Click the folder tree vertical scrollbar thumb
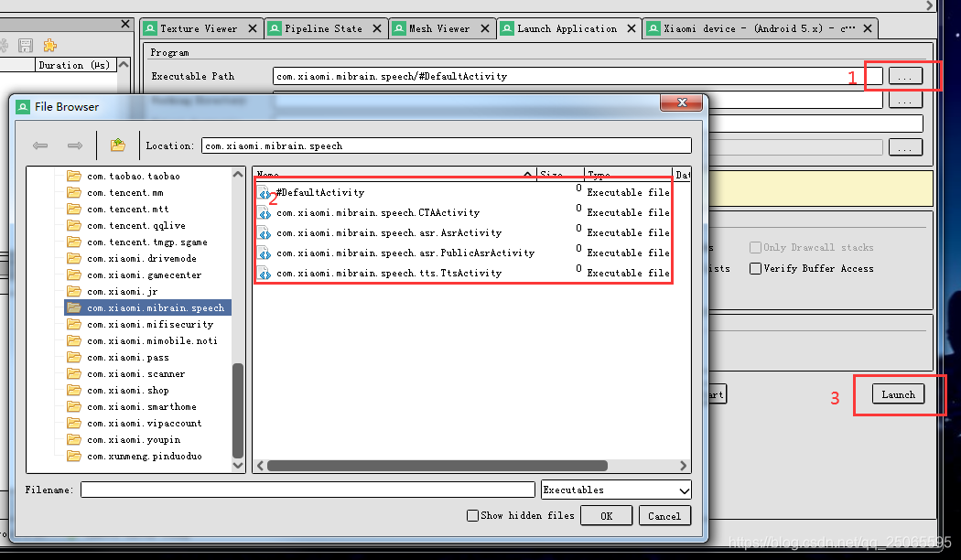 coord(238,411)
